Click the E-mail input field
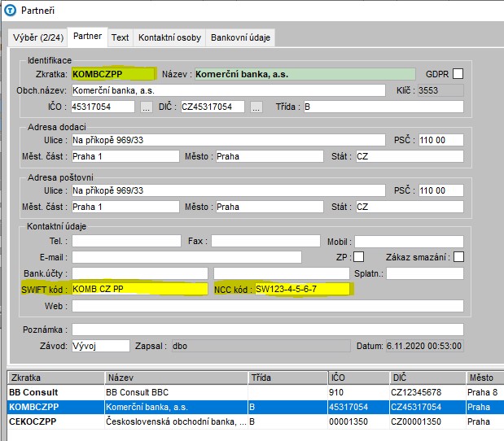 [x=186, y=257]
